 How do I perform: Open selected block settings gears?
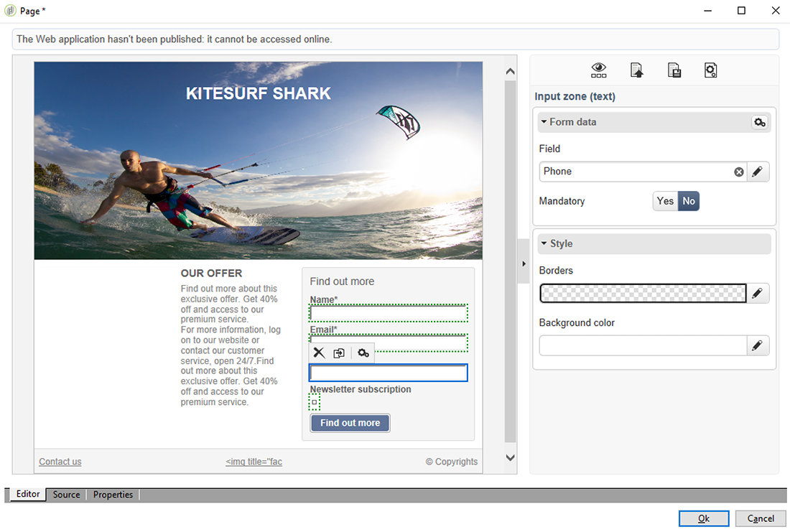363,353
